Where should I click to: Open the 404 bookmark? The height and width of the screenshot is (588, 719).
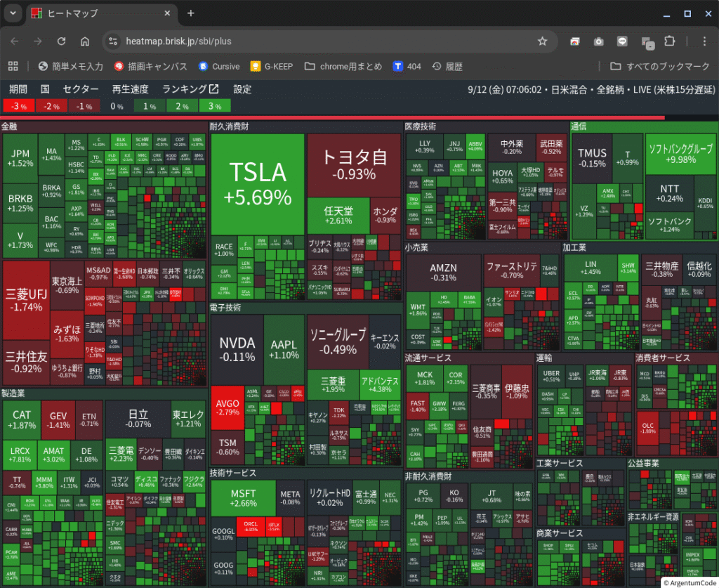coord(407,67)
